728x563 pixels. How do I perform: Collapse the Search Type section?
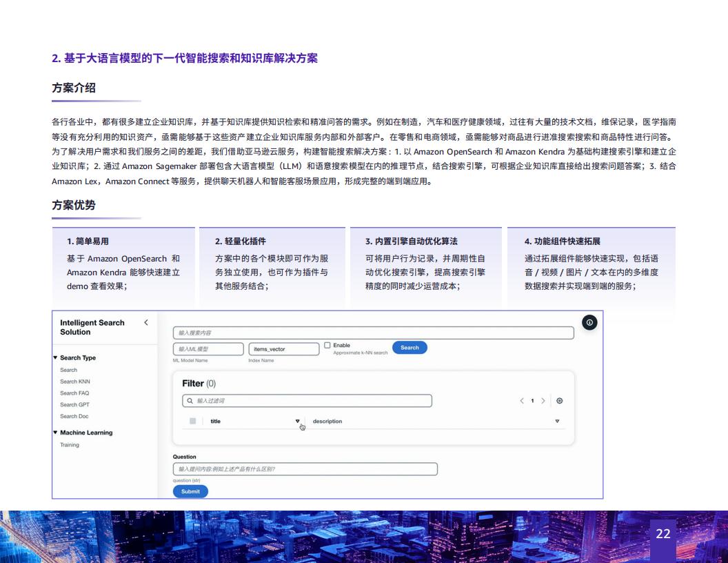click(x=55, y=357)
